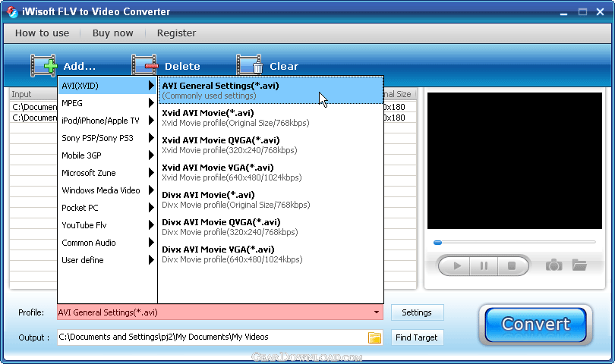Open the Register menu item
Viewport: 615px width, 364px height.
(176, 33)
